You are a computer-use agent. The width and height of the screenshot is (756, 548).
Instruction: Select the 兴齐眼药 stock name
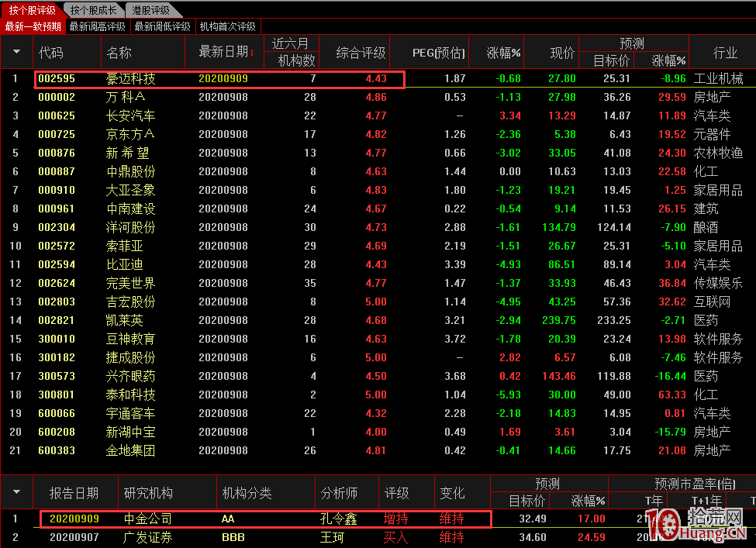click(x=131, y=376)
